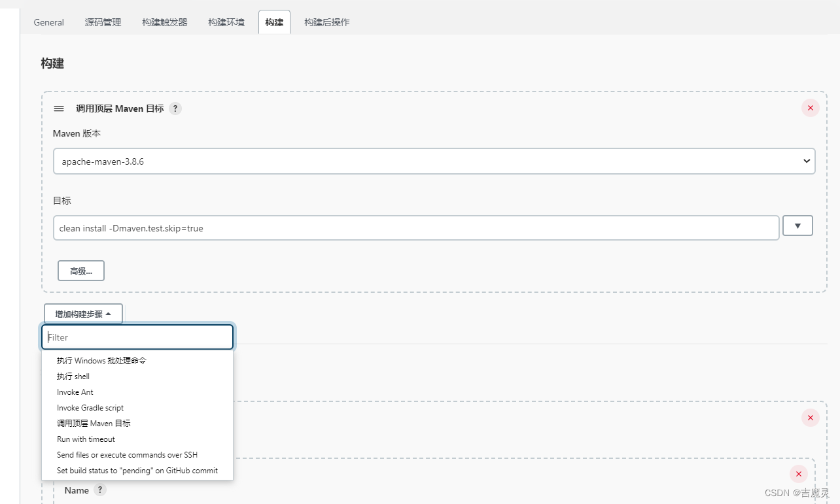Screen dimensions: 840x504
Task: Open the 源码管理 tab
Action: (102, 22)
